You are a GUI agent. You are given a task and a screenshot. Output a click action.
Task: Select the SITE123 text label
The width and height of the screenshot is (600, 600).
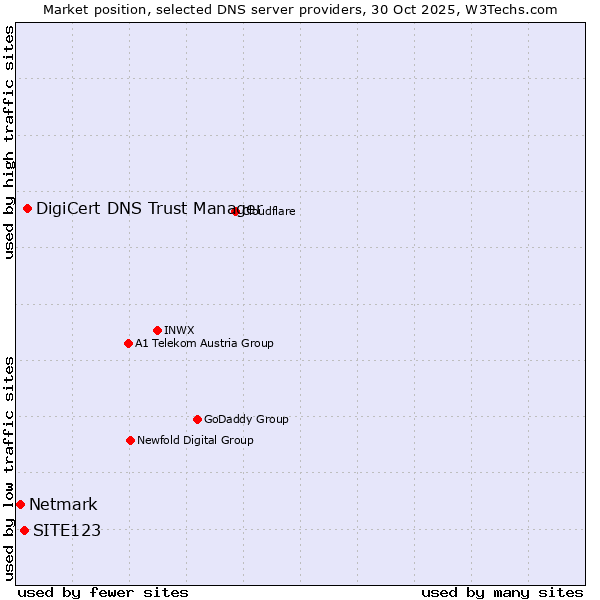pyautogui.click(x=67, y=530)
